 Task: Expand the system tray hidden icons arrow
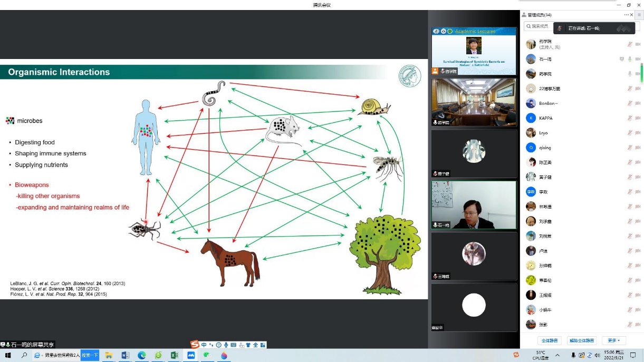coord(558,356)
